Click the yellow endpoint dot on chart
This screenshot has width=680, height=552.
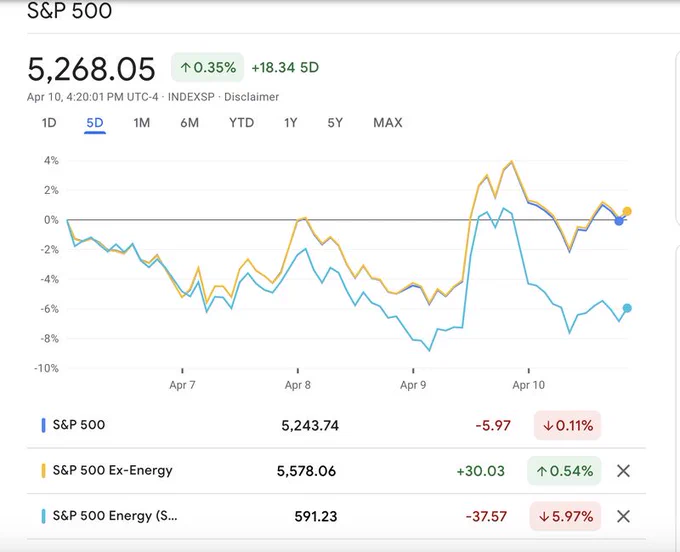[627, 212]
